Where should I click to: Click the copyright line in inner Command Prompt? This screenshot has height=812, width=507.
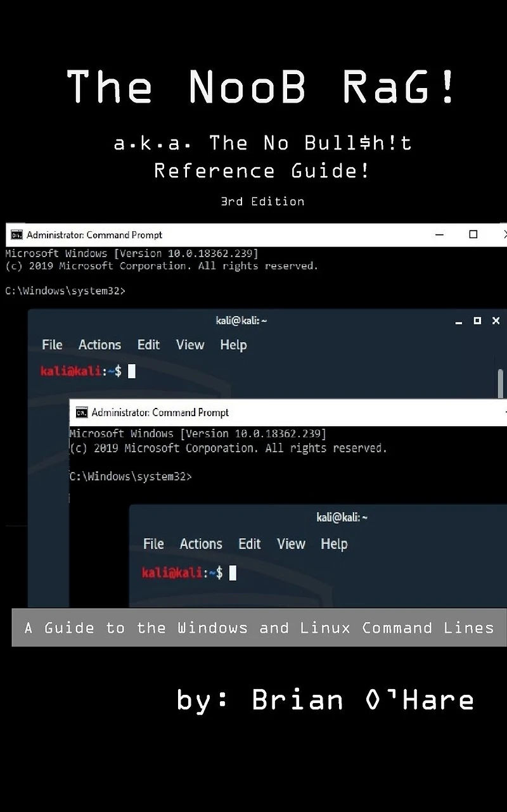(x=228, y=448)
